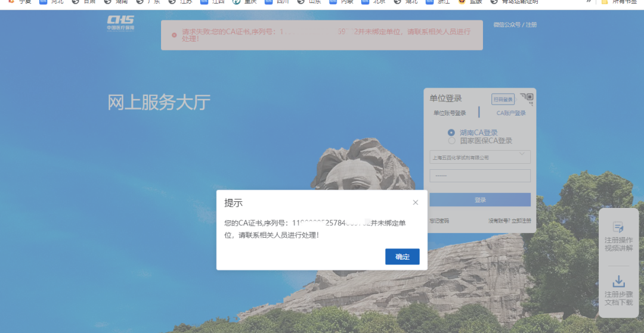Image resolution: width=644 pixels, height=333 pixels.
Task: Close the 提示 dialog with X
Action: [416, 203]
